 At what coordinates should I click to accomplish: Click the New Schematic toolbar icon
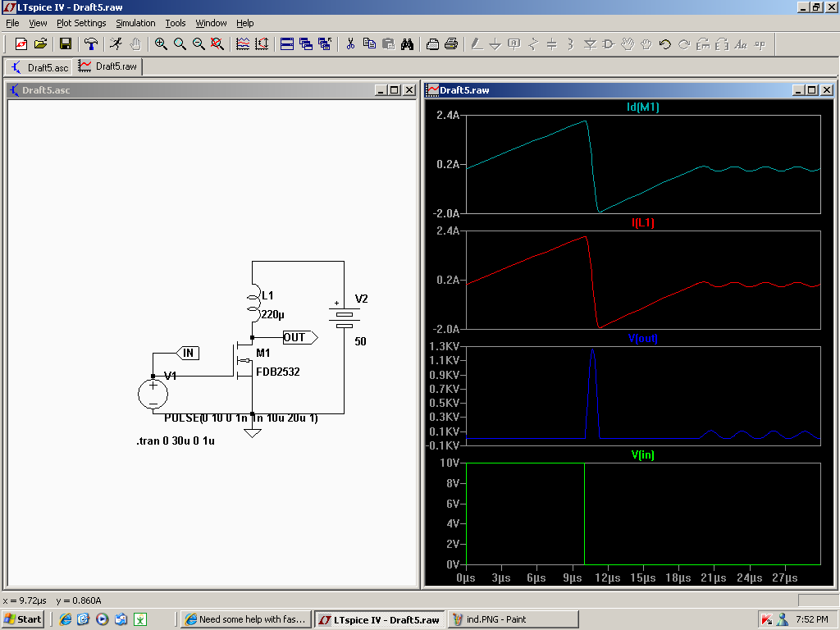click(21, 44)
